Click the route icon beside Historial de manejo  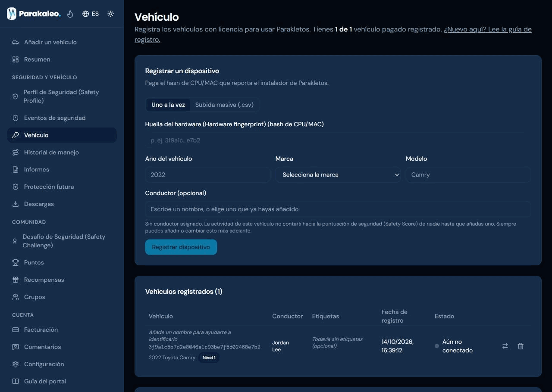tap(16, 152)
